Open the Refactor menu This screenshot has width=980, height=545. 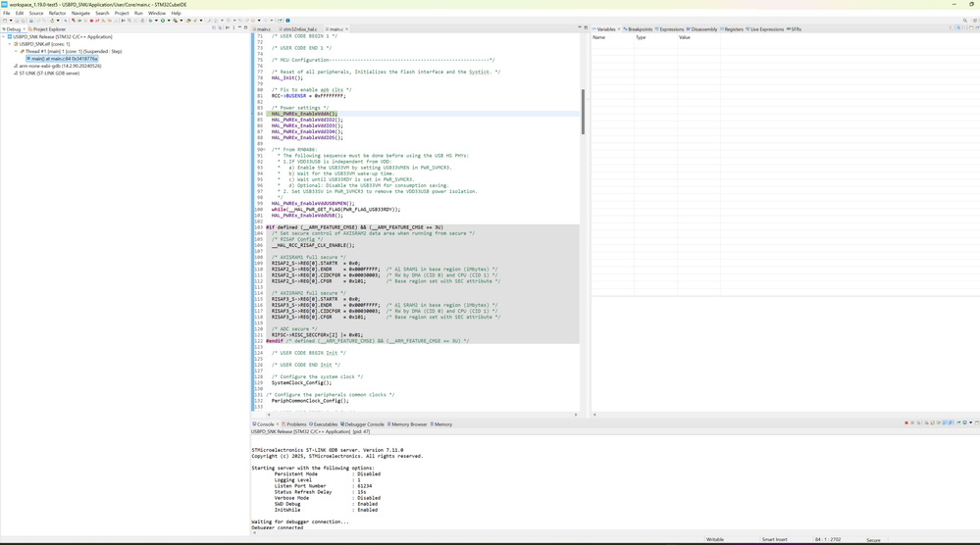tap(57, 14)
